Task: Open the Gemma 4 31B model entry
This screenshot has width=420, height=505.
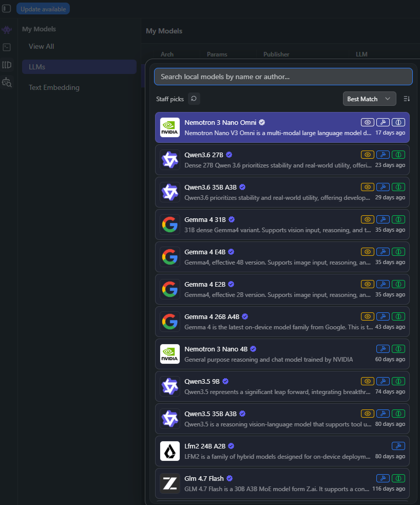Action: [282, 225]
